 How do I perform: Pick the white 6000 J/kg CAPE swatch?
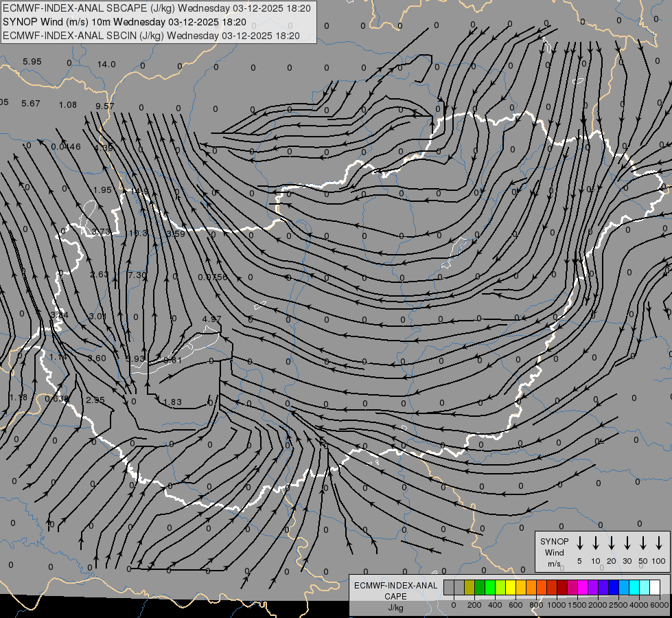[654, 587]
